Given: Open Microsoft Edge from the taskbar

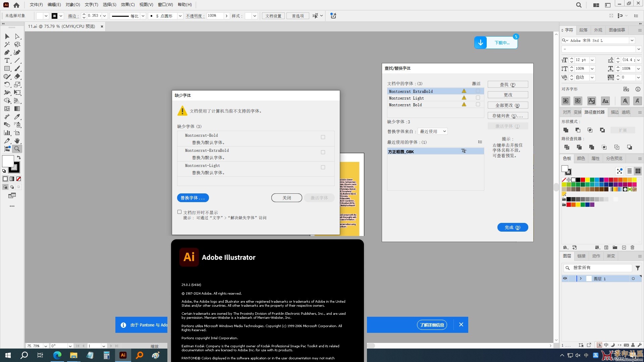Looking at the screenshot, I should (x=57, y=355).
